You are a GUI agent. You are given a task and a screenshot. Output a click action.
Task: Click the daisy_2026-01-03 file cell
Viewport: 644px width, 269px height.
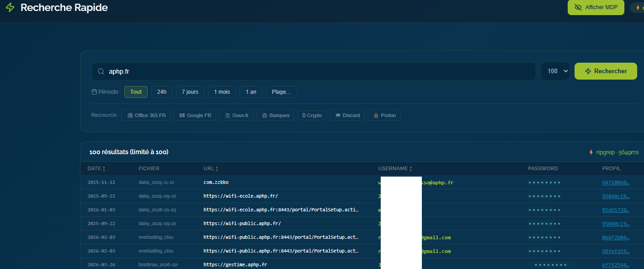(157, 210)
